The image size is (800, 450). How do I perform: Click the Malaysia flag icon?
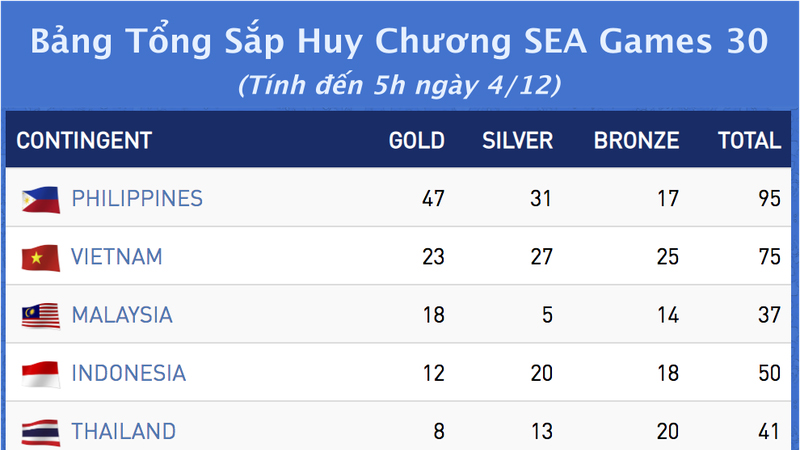pyautogui.click(x=40, y=316)
